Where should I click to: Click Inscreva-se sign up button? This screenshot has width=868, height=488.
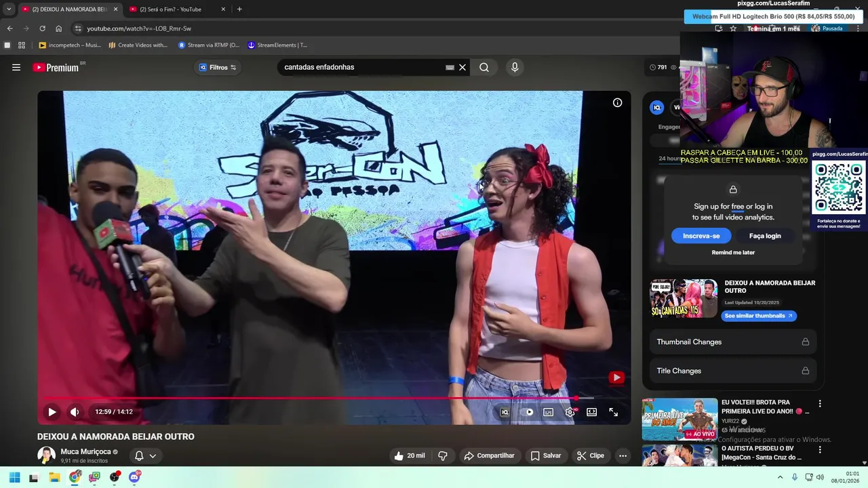point(701,236)
